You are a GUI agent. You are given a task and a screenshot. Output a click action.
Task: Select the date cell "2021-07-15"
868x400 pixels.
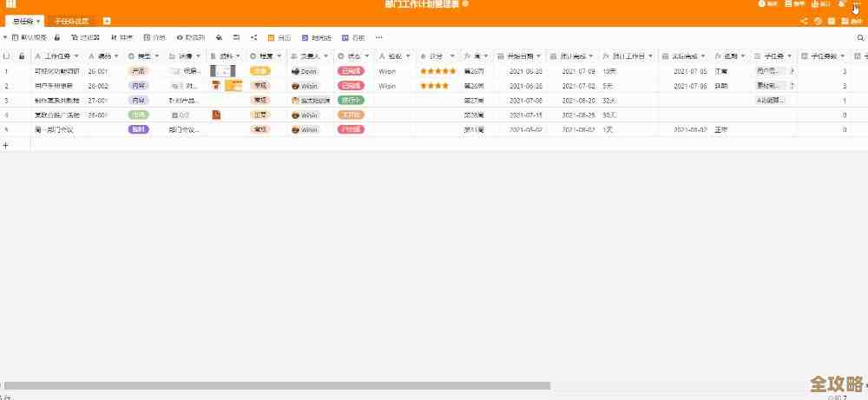525,115
